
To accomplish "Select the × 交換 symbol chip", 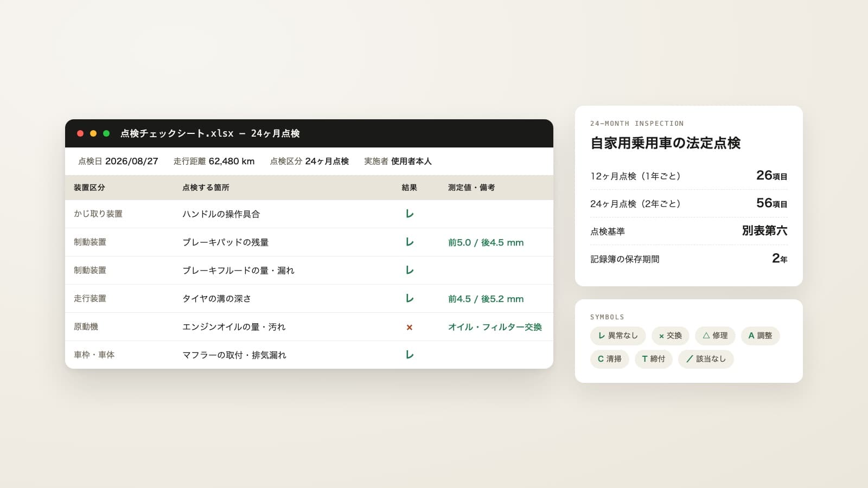I will [671, 336].
